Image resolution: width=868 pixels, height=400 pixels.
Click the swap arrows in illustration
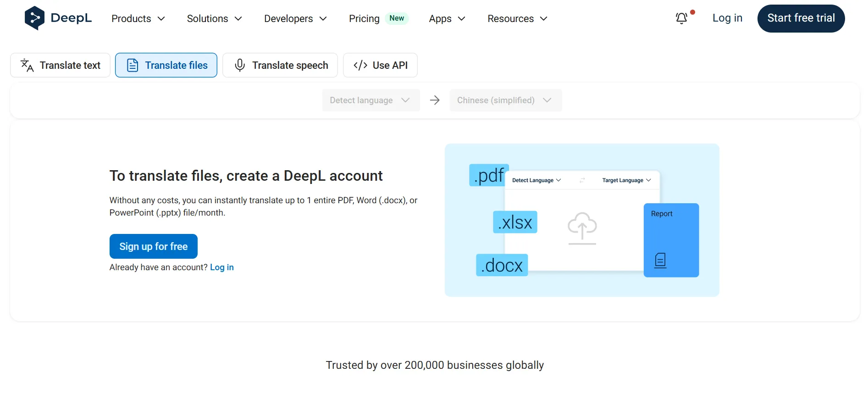click(582, 180)
